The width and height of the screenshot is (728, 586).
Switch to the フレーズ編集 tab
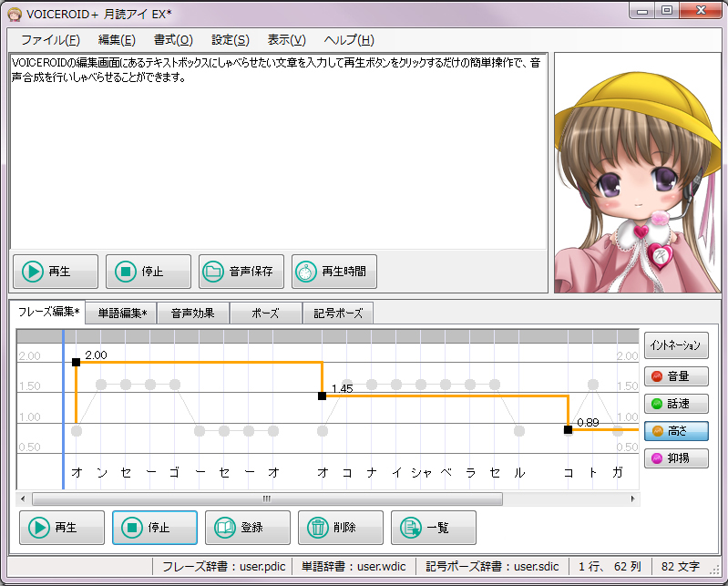(48, 312)
